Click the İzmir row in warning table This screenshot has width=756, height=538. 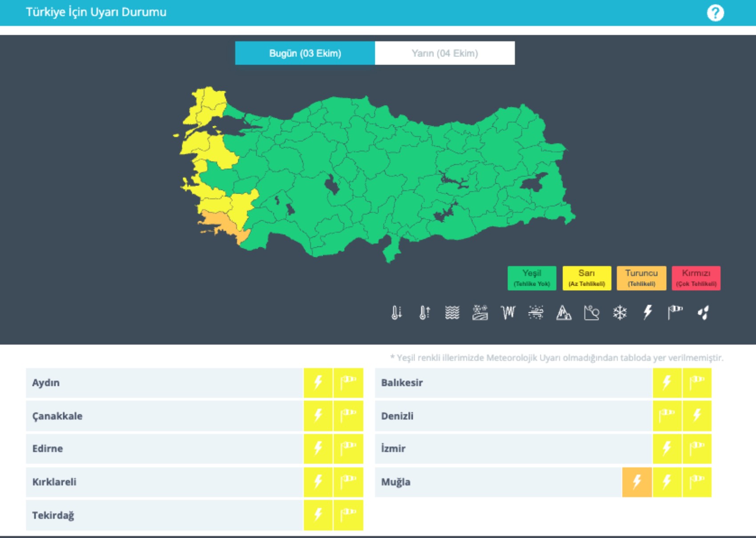tap(511, 449)
